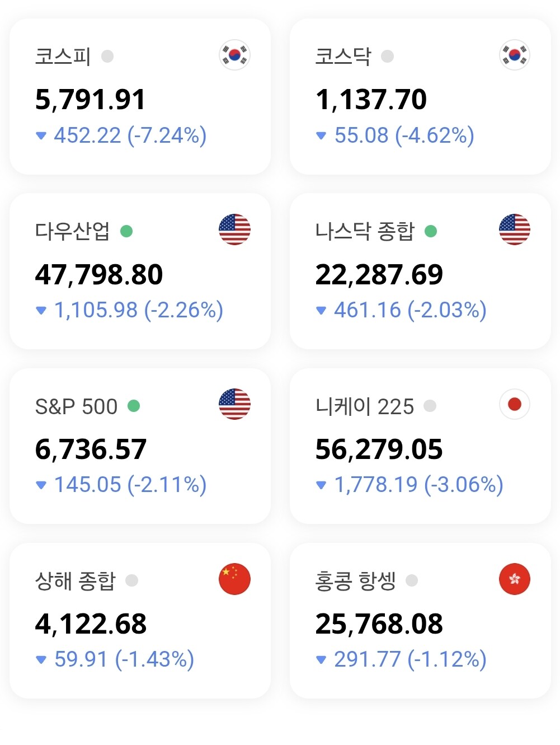The image size is (560, 745).
Task: Open the 코스닥 index title
Action: click(x=343, y=57)
